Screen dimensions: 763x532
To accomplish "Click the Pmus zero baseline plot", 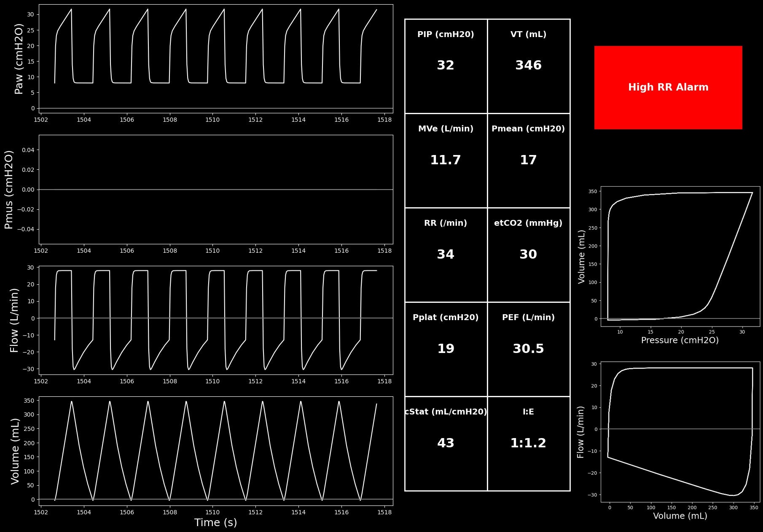I will pyautogui.click(x=216, y=190).
